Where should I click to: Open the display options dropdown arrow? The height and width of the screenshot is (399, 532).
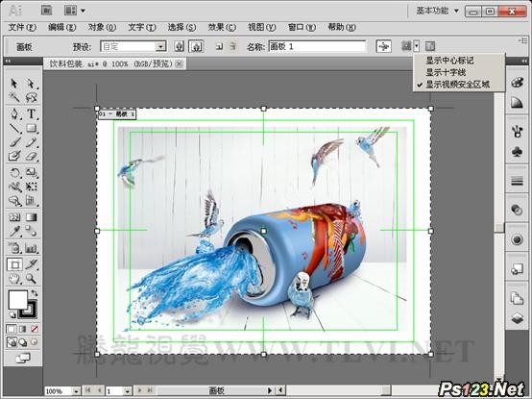pos(417,46)
